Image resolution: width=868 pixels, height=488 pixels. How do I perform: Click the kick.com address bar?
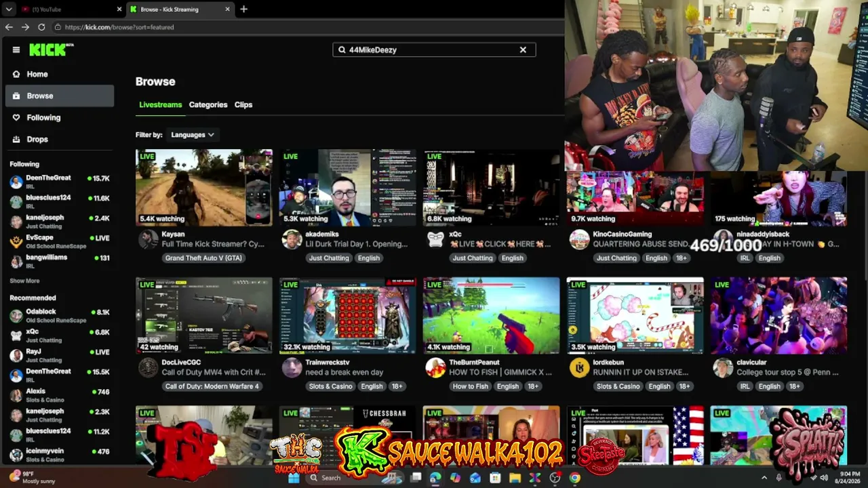(x=309, y=27)
